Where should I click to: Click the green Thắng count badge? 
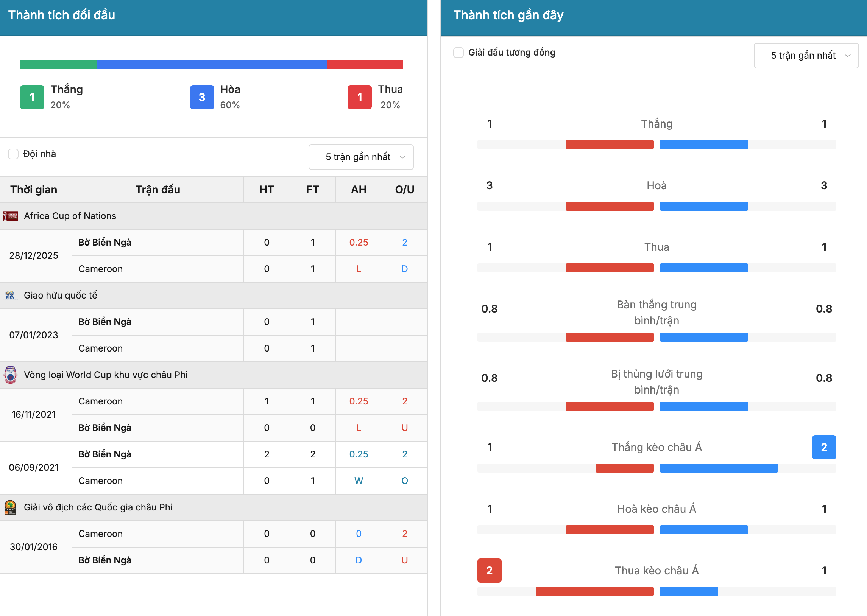(32, 98)
